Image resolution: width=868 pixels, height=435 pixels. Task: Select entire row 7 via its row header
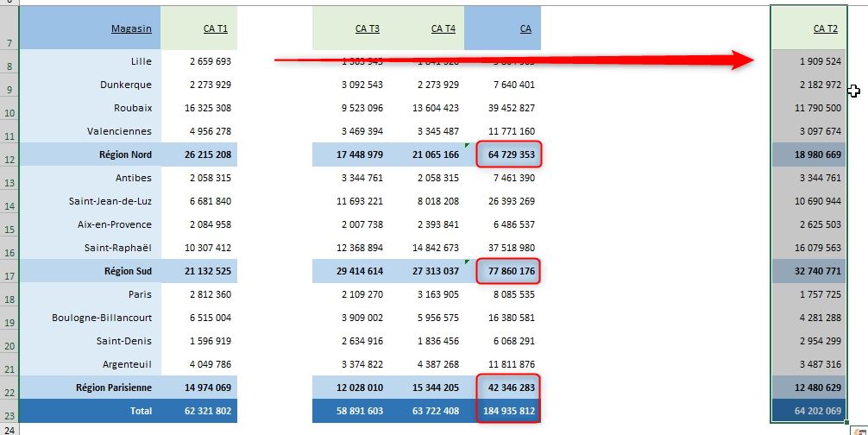[9, 28]
